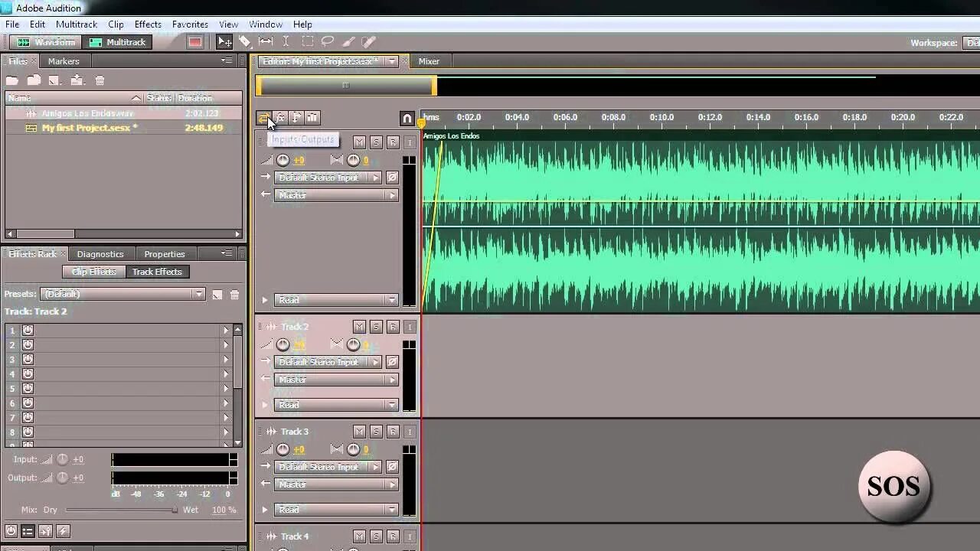This screenshot has height=551, width=980.
Task: Click the fx button in the track header
Action: tap(280, 117)
